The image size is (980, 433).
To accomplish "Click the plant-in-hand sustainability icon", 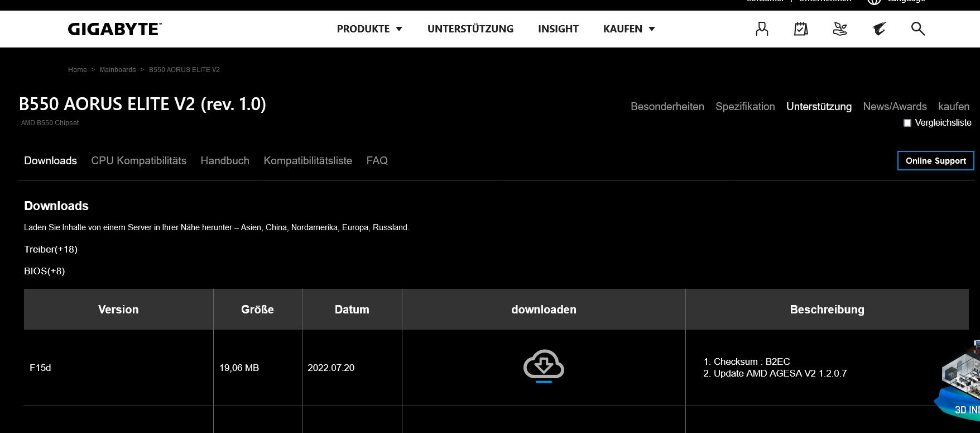I will click(840, 29).
